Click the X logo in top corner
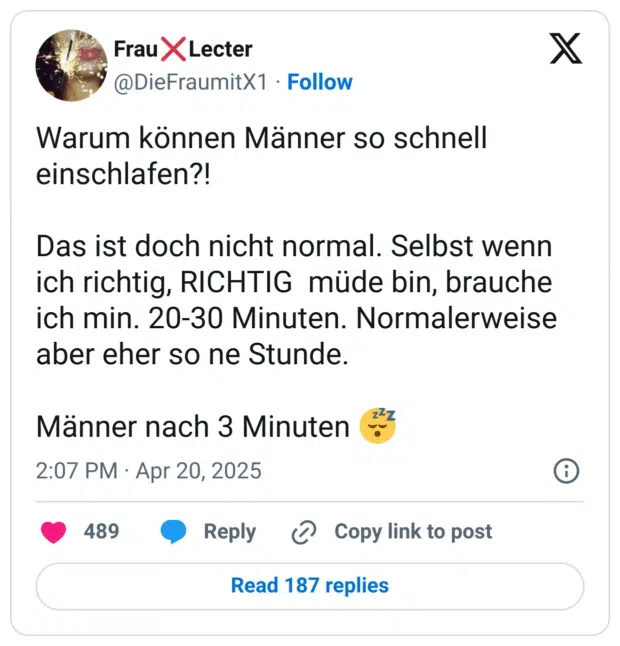Image resolution: width=620 pixels, height=646 pixels. [x=565, y=47]
